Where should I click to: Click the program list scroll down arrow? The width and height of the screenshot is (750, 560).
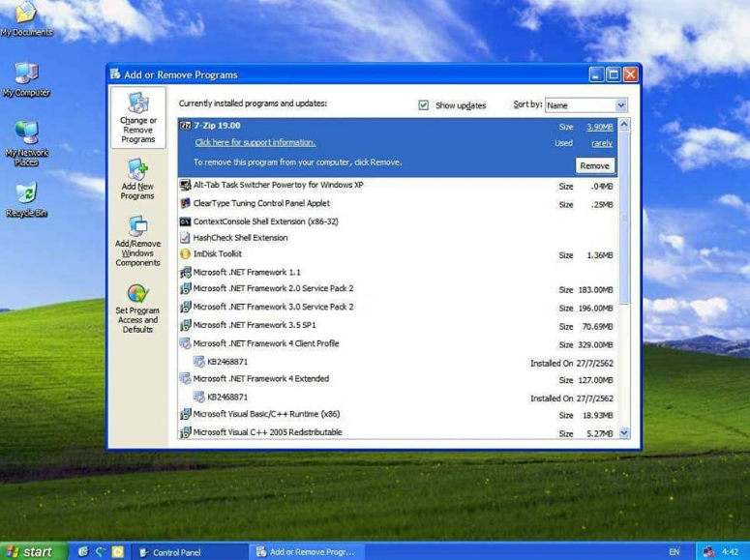[624, 432]
